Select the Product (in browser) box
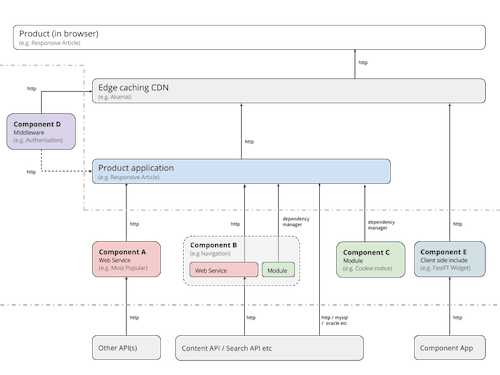 click(249, 37)
